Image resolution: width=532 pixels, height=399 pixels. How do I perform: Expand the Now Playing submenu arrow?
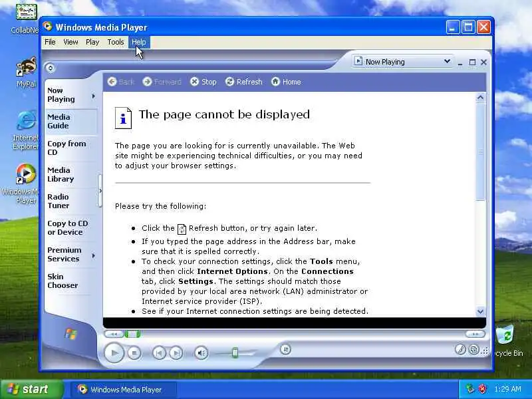(94, 96)
